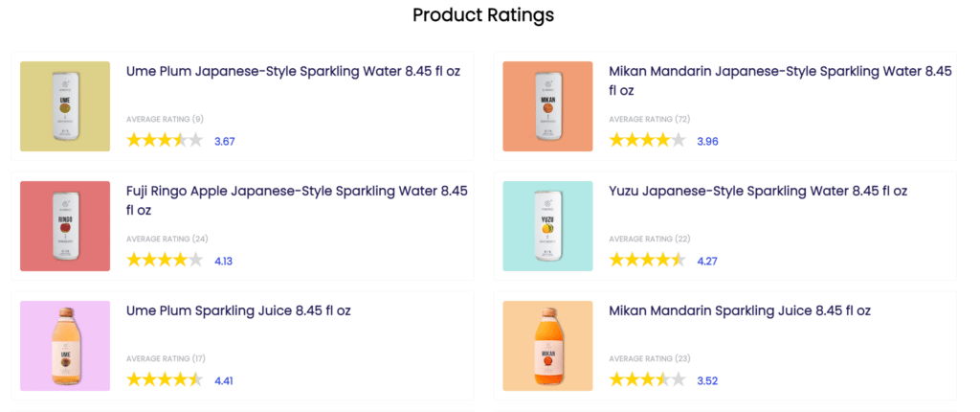This screenshot has height=412, width=980.
Task: Click the Fuji Ringo Apple can image
Action: 65,226
